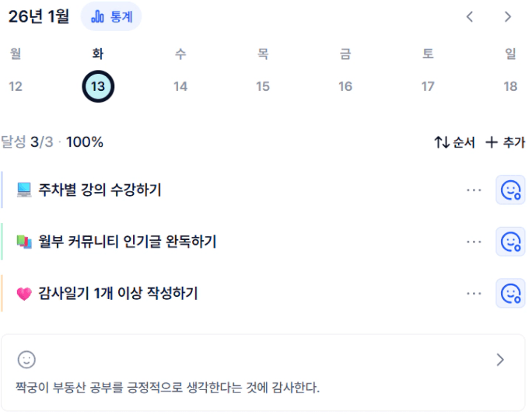Toggle completion face for 감사일기 1개 이상 작성하기

(x=510, y=293)
